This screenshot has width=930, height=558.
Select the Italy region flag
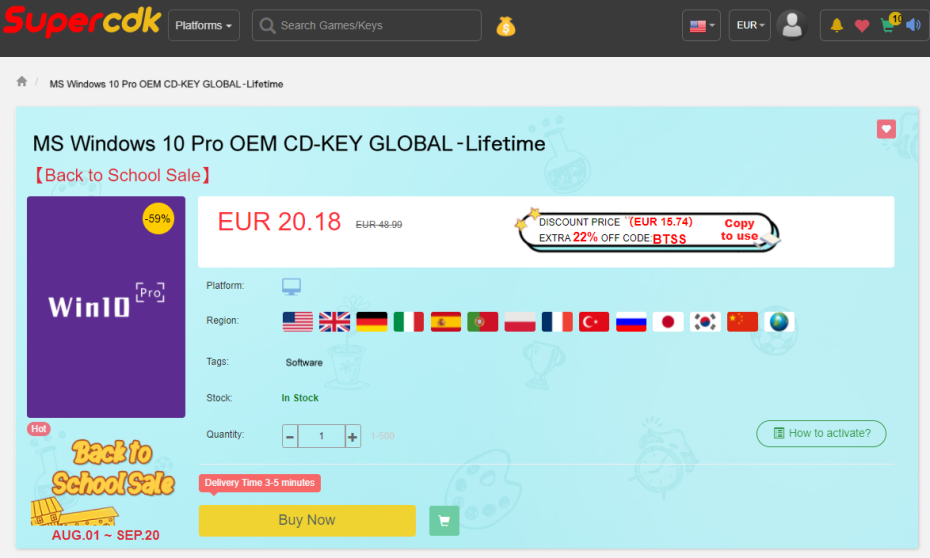coord(409,321)
